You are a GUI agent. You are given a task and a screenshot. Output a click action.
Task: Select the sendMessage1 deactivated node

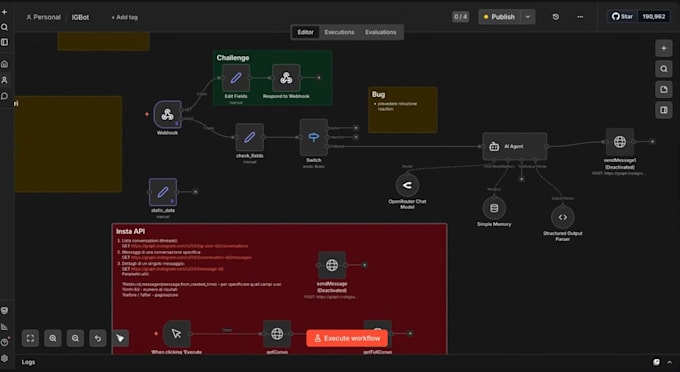[x=620, y=142]
